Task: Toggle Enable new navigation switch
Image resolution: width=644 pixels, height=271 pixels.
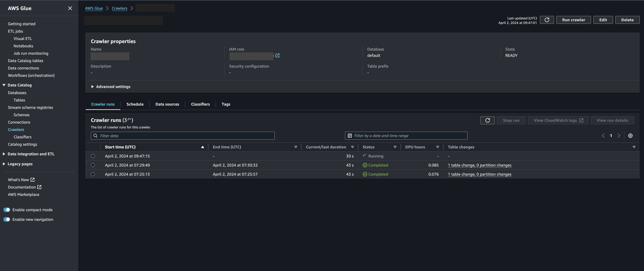Action: click(7, 219)
